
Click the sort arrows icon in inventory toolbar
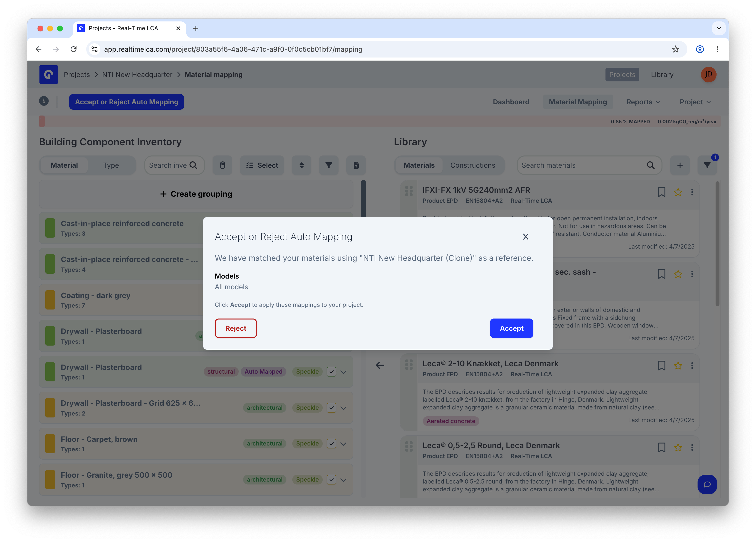(x=301, y=165)
